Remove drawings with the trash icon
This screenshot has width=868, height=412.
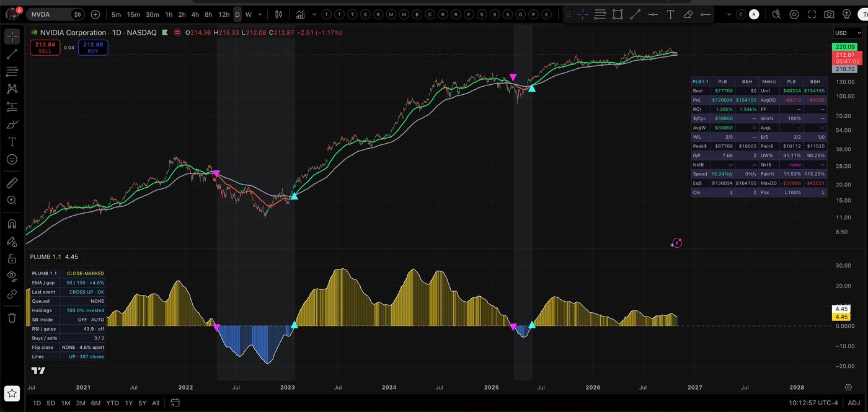[12, 318]
